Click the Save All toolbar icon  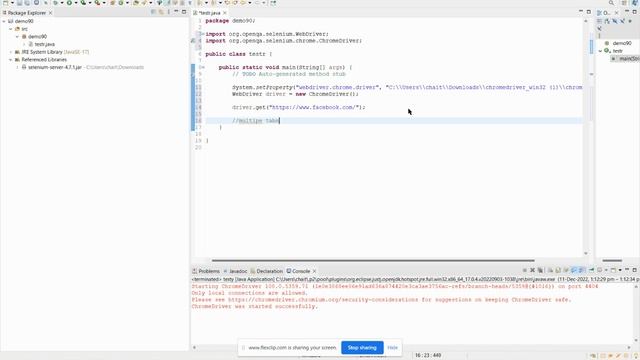tap(27, 3)
